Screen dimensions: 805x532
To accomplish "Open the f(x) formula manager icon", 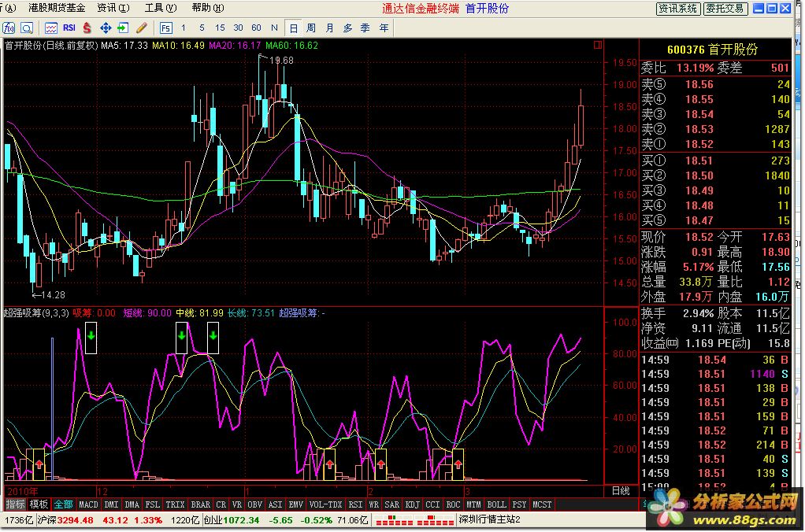I will (x=9, y=28).
